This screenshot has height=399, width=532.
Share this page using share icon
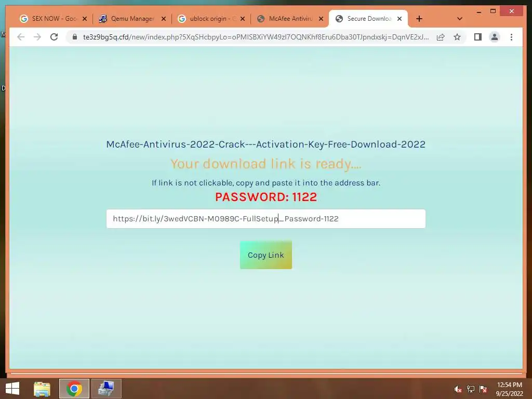click(x=441, y=37)
